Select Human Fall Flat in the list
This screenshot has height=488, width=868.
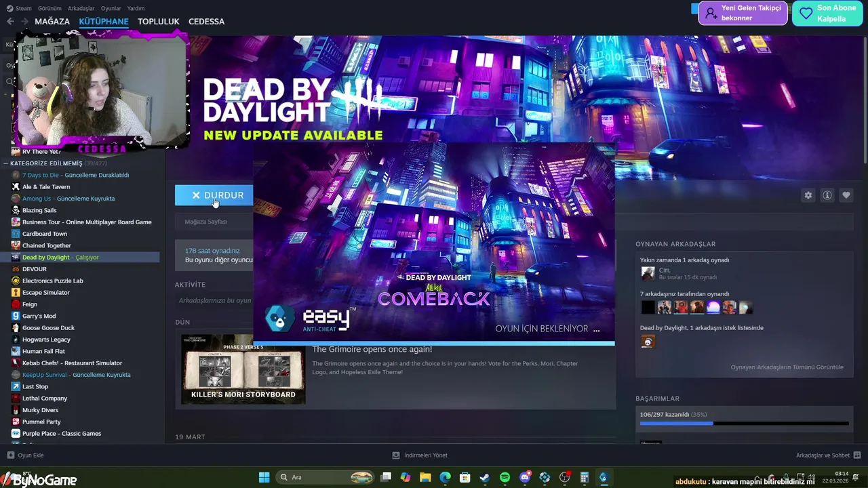pyautogui.click(x=43, y=351)
